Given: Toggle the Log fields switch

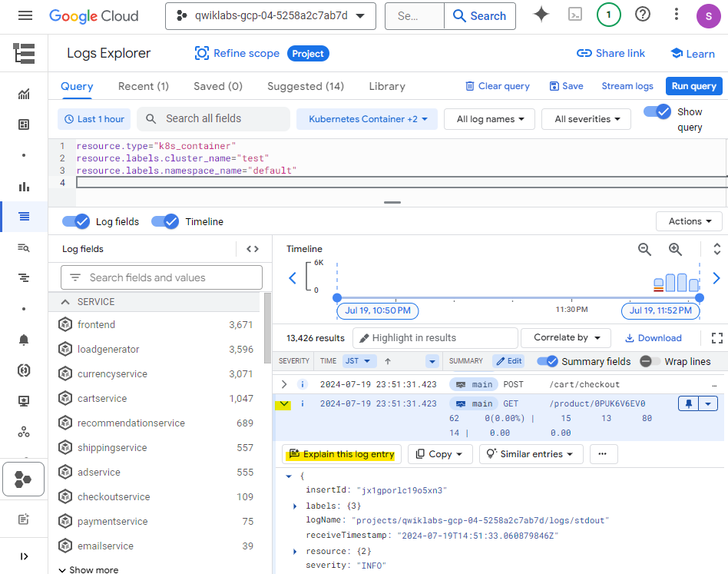Looking at the screenshot, I should point(76,221).
